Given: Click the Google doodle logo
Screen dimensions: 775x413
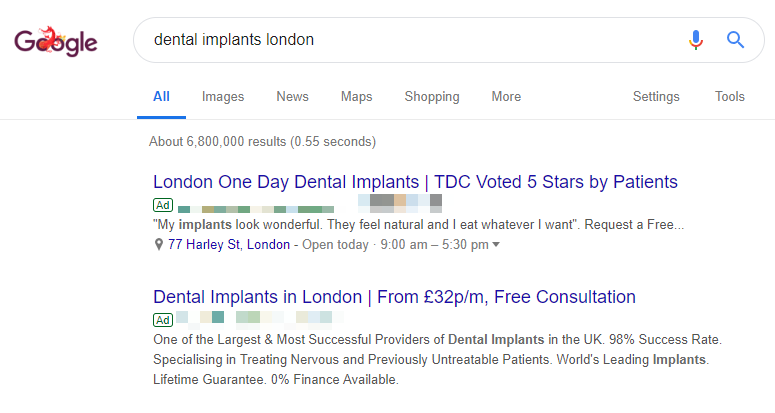Looking at the screenshot, I should (55, 41).
